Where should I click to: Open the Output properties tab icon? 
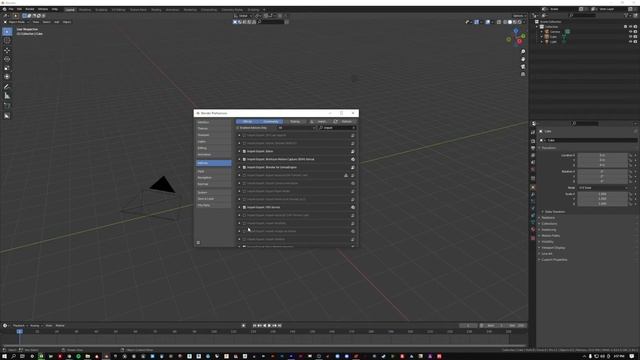[533, 148]
